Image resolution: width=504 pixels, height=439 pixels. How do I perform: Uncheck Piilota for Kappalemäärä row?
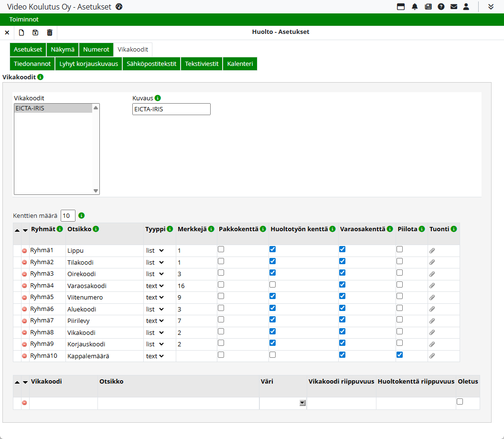(x=399, y=355)
